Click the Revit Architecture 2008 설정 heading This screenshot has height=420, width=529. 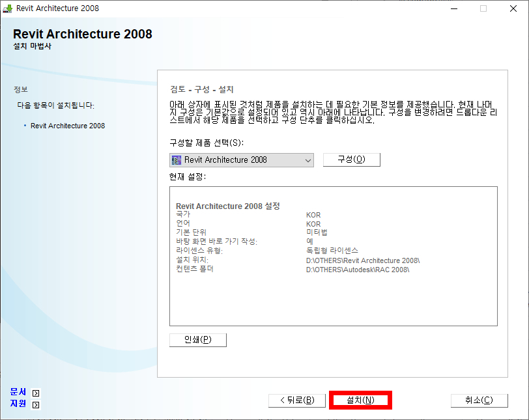point(228,206)
